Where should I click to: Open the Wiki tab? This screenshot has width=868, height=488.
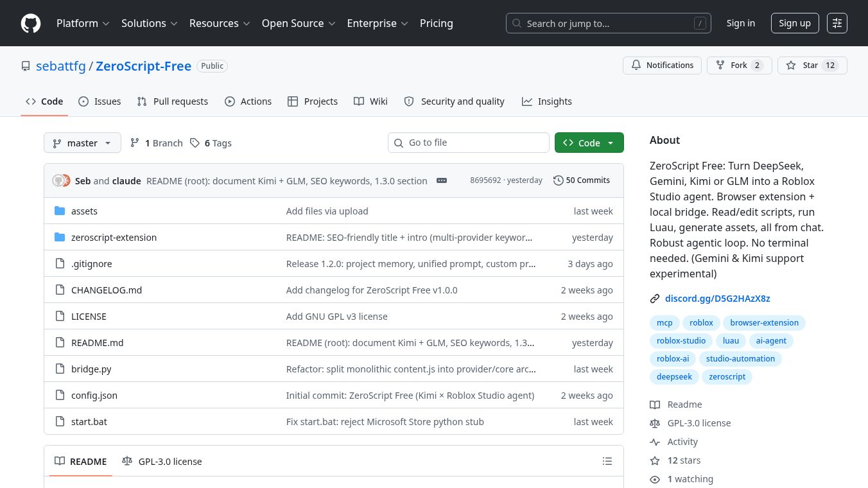coord(371,101)
